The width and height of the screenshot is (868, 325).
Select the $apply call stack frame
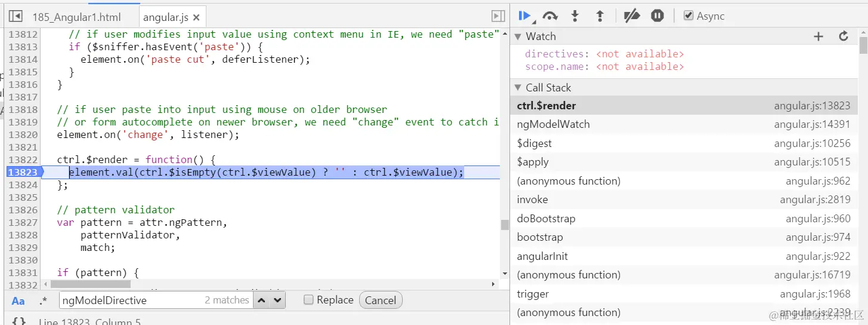[x=684, y=162]
